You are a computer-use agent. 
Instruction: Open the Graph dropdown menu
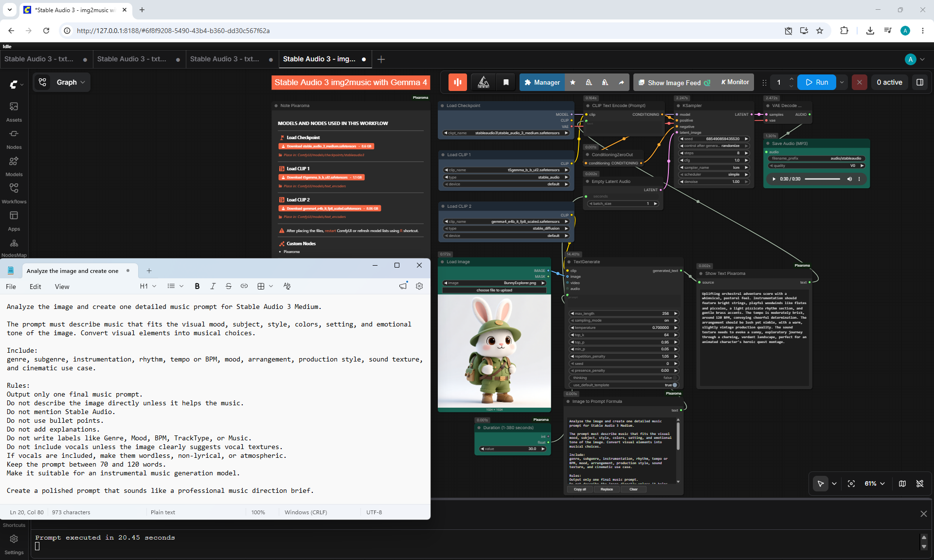pos(71,82)
